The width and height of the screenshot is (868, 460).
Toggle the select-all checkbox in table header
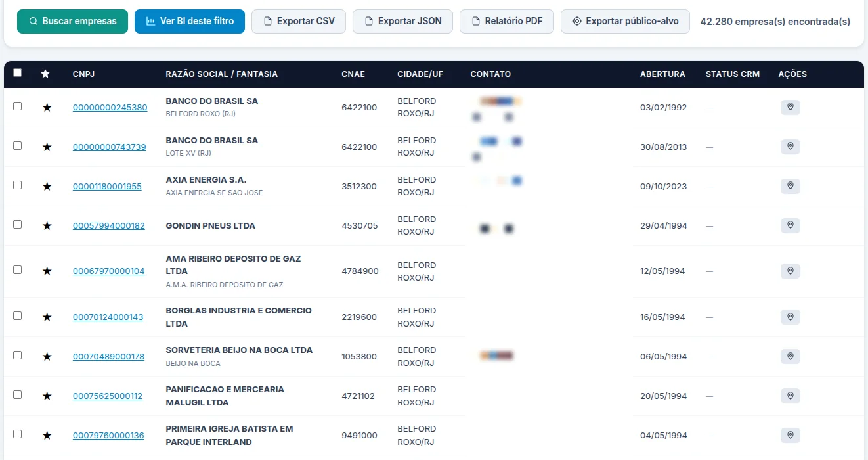click(17, 73)
